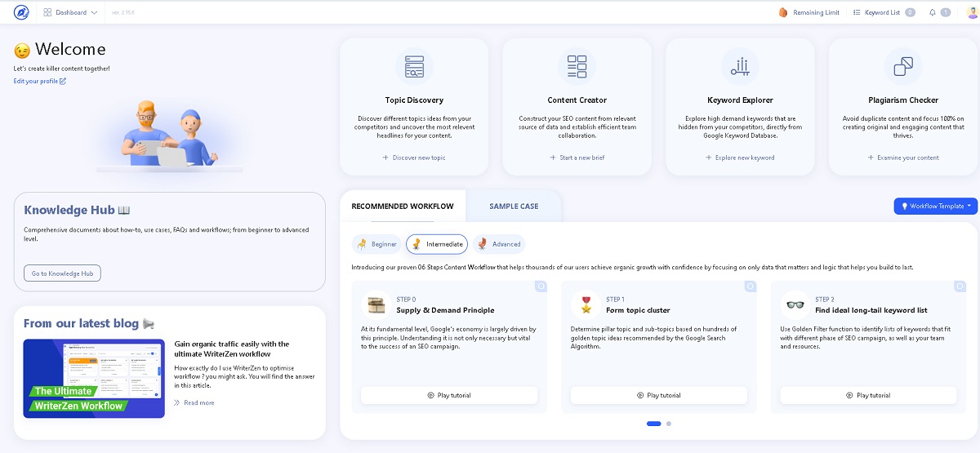Select the first carousel page indicator
The image size is (980, 453).
point(654,424)
